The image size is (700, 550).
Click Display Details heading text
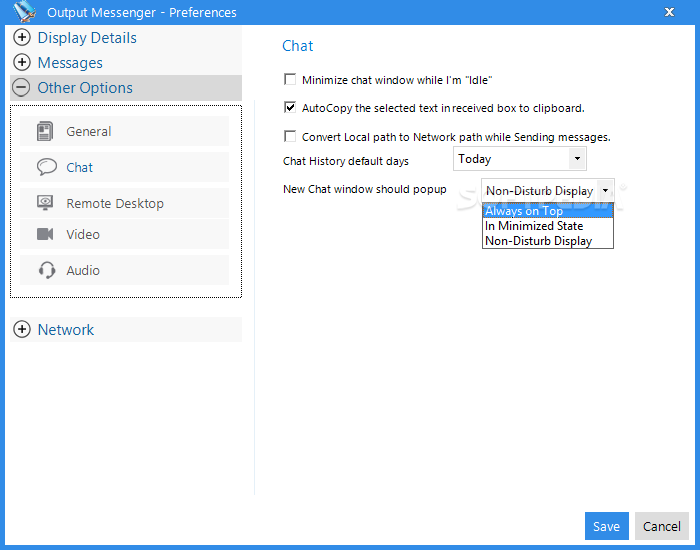[87, 38]
